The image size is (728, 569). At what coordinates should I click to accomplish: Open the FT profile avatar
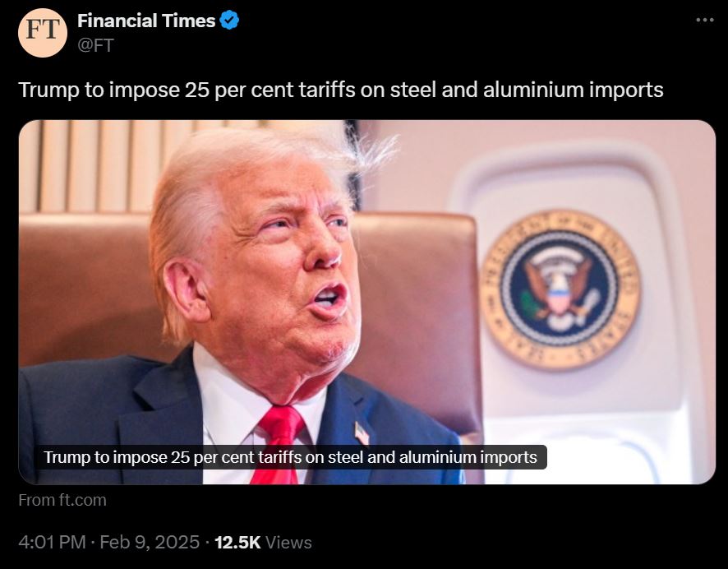click(x=42, y=33)
